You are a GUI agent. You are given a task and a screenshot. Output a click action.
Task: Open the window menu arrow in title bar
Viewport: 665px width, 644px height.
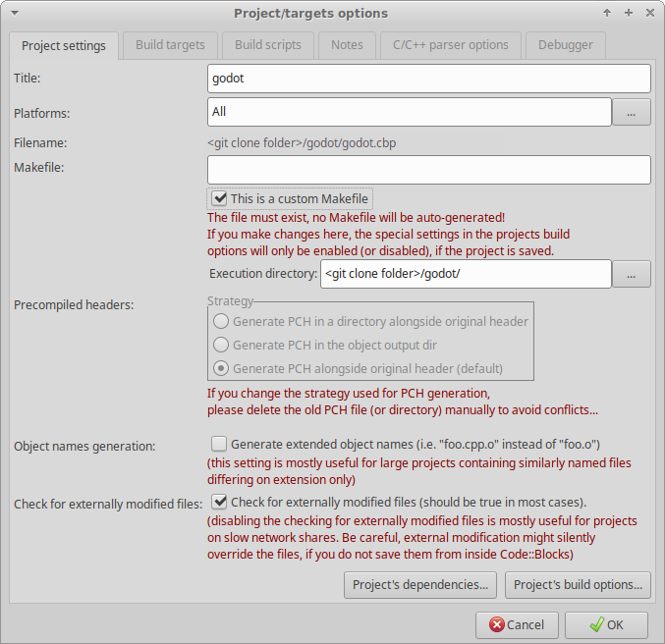coord(13,13)
